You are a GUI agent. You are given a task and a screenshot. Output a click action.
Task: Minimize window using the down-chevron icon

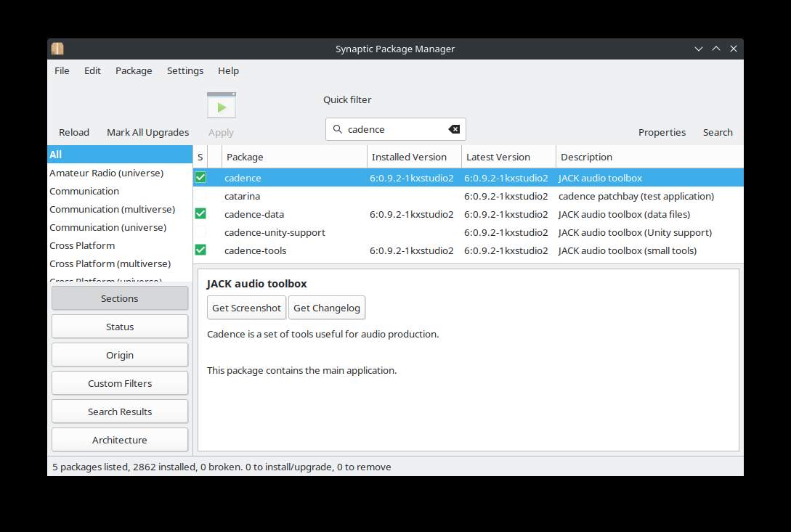[699, 49]
